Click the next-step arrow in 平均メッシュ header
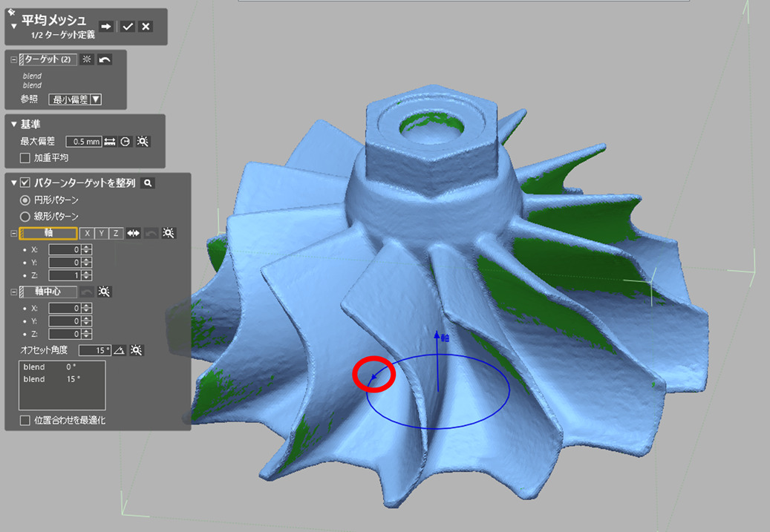 [x=106, y=26]
